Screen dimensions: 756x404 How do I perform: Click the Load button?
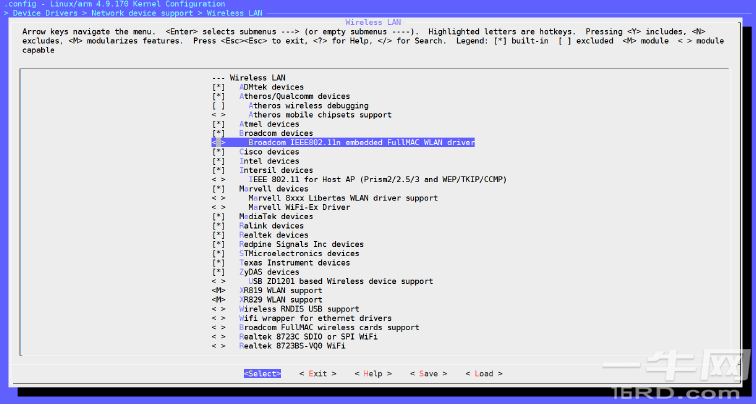click(x=483, y=374)
